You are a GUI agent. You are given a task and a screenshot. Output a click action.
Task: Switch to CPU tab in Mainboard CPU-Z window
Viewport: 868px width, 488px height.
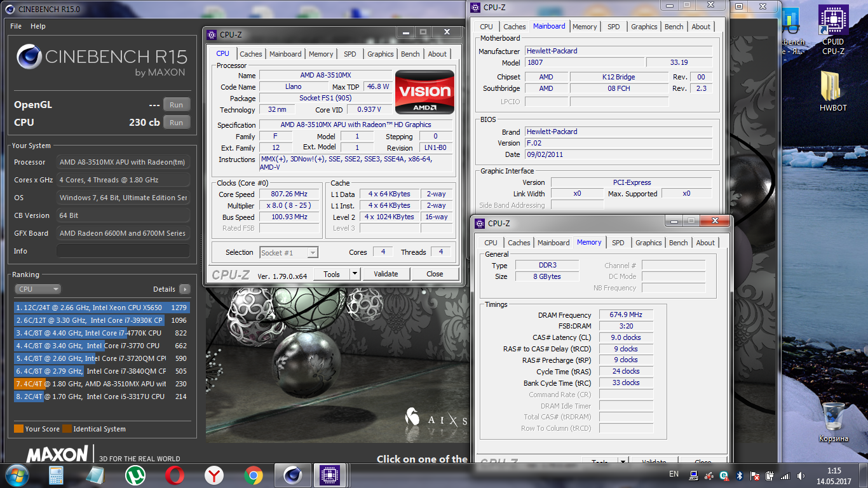(x=486, y=27)
